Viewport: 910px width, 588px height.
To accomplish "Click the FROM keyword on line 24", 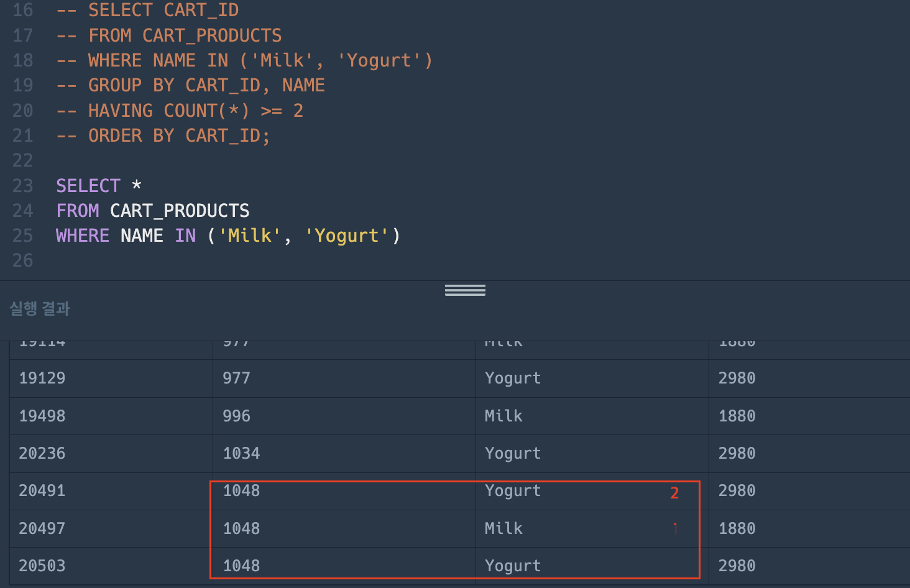I will (x=77, y=211).
